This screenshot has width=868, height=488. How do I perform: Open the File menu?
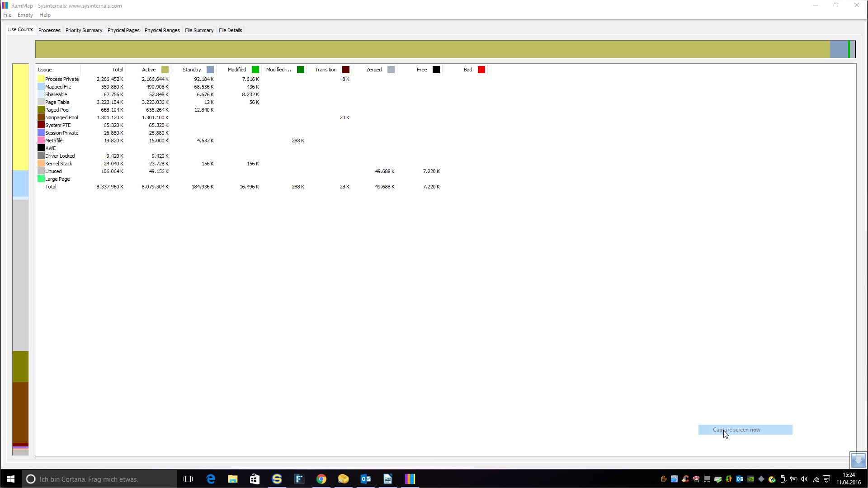point(7,15)
